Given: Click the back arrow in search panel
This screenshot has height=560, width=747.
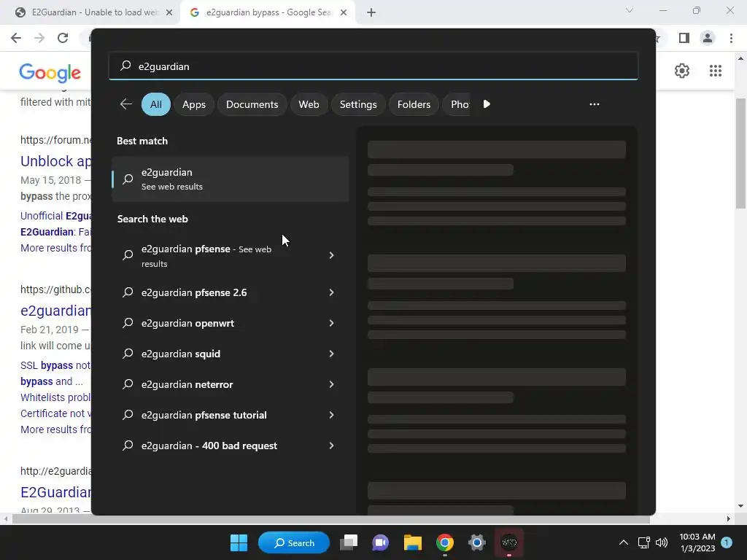Looking at the screenshot, I should [x=126, y=104].
